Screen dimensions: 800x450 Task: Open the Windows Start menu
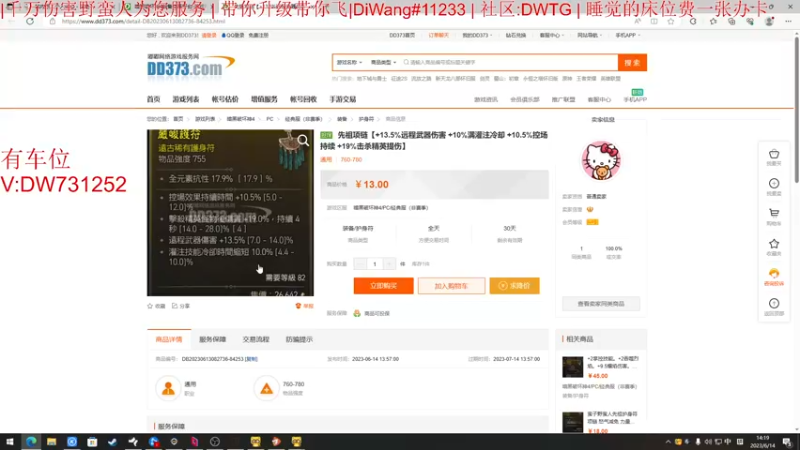[10, 441]
